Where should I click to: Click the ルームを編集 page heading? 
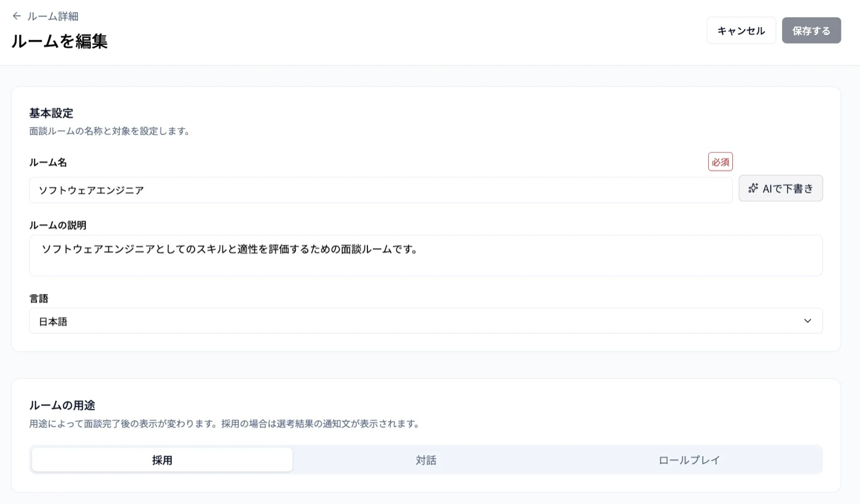point(60,41)
